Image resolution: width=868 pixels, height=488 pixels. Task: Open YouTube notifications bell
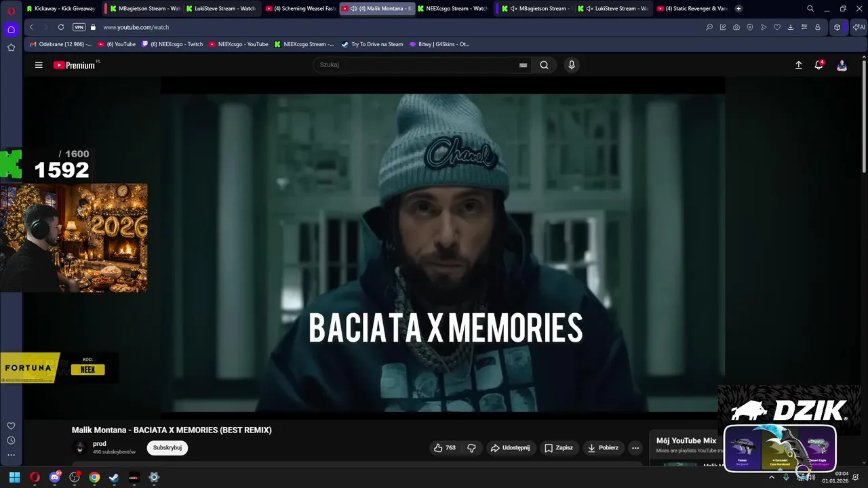tap(819, 65)
